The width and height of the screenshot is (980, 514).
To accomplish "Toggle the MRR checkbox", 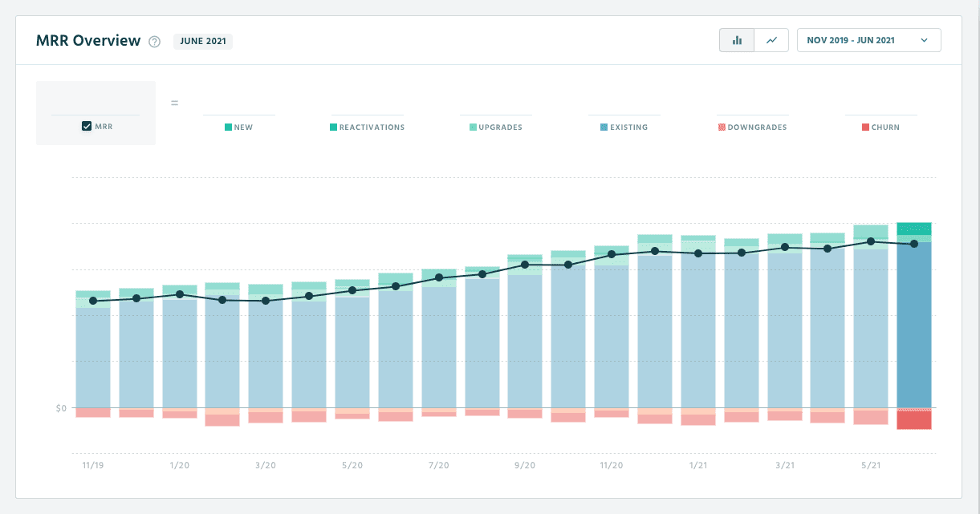I will click(87, 127).
